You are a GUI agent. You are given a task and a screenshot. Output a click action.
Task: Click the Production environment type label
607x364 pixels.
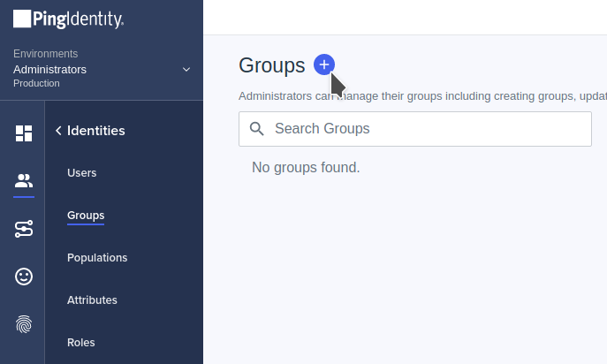point(36,83)
